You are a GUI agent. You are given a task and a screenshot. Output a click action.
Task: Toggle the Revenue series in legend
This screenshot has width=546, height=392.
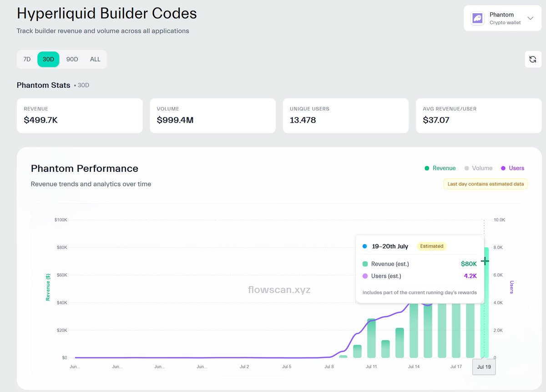(440, 168)
